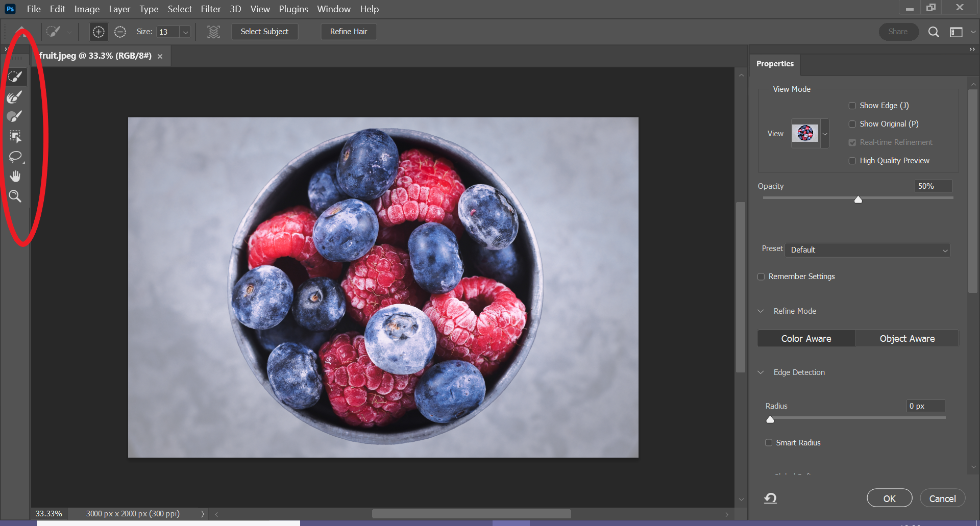
Task: Toggle Real-time Refinement checkbox
Action: [852, 142]
